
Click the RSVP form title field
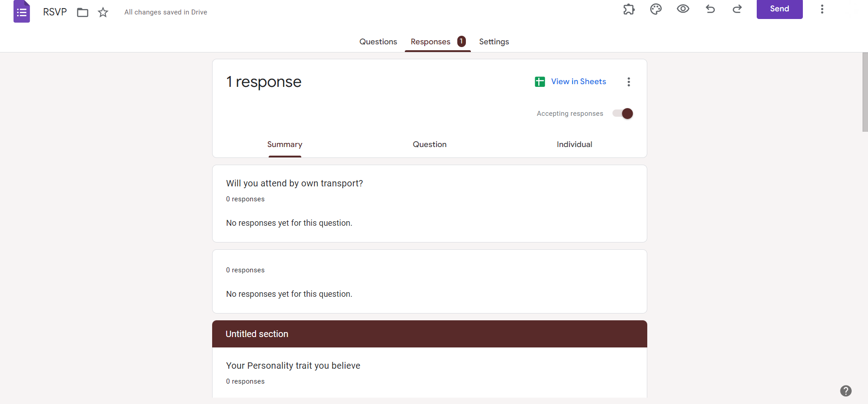pyautogui.click(x=55, y=12)
